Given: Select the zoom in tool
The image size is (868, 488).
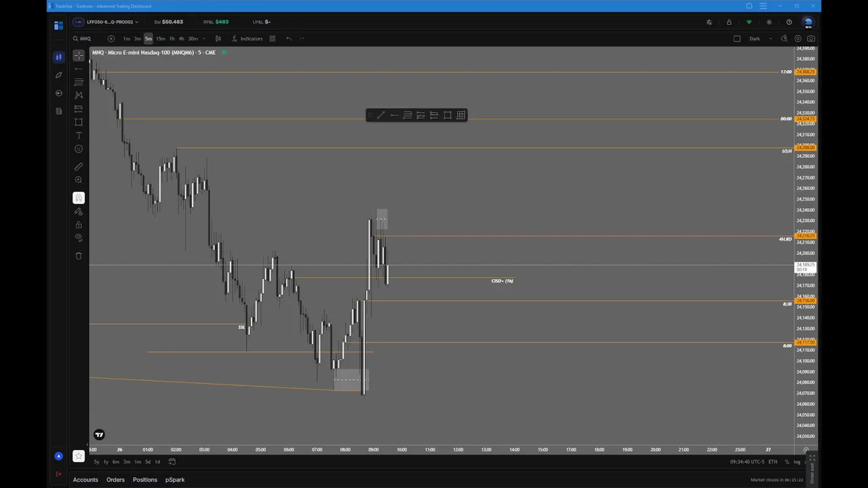Looking at the screenshot, I should click(x=79, y=180).
